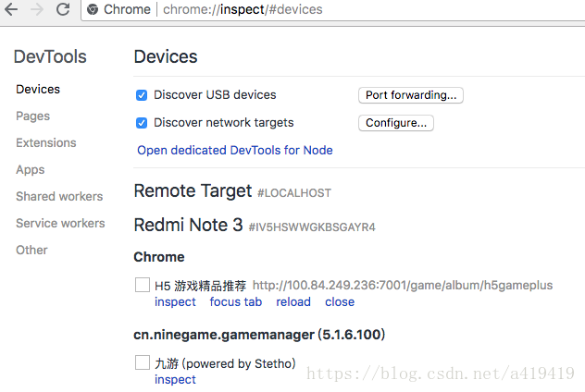The image size is (585, 392).
Task: Click the Configure button
Action: coord(396,123)
